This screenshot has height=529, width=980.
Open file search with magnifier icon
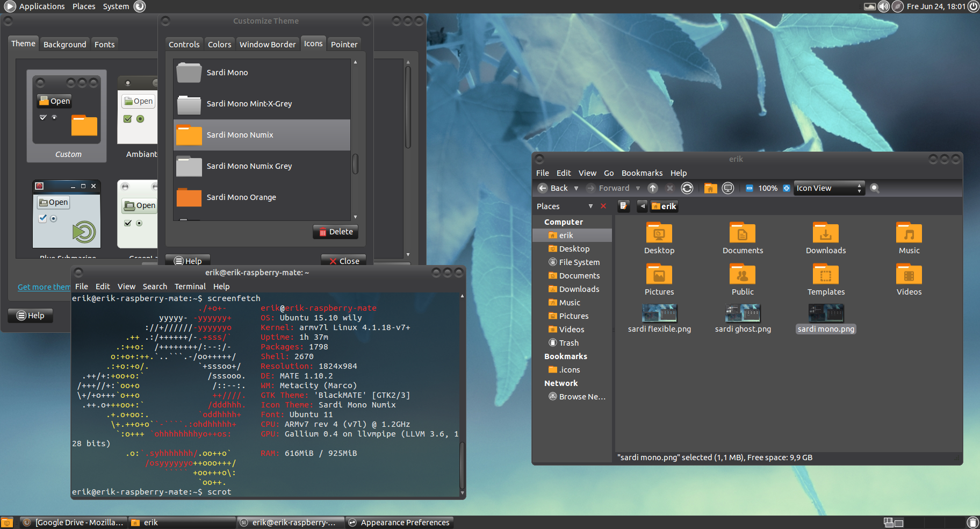875,188
